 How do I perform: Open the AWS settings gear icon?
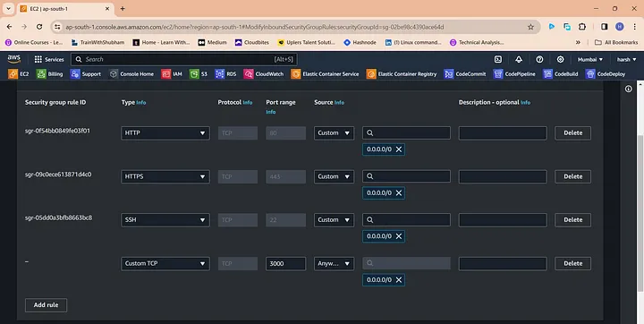[560, 59]
